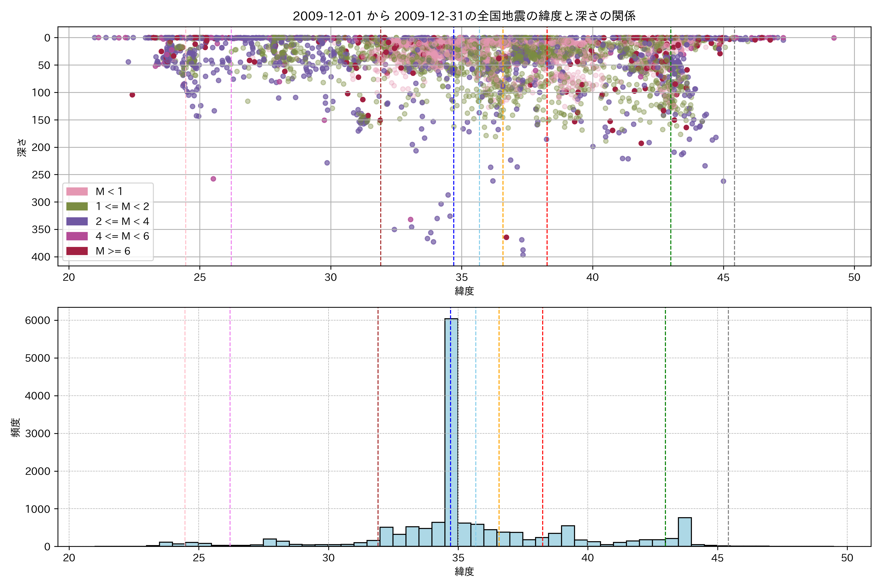Click the magenta 4 <= M < 6 legend swatch
Screen dimensions: 882x588
click(77, 236)
